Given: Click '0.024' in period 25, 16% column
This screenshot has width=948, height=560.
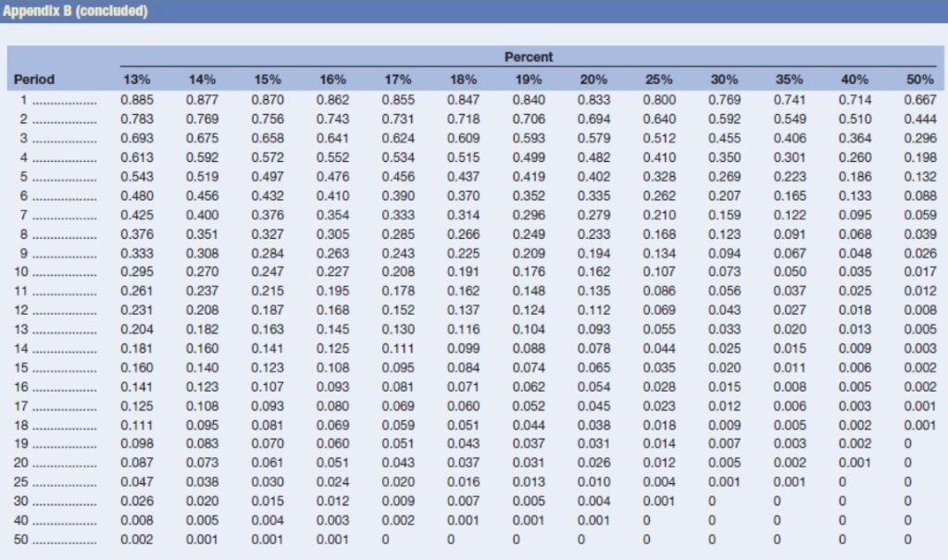Looking at the screenshot, I should pos(332,482).
